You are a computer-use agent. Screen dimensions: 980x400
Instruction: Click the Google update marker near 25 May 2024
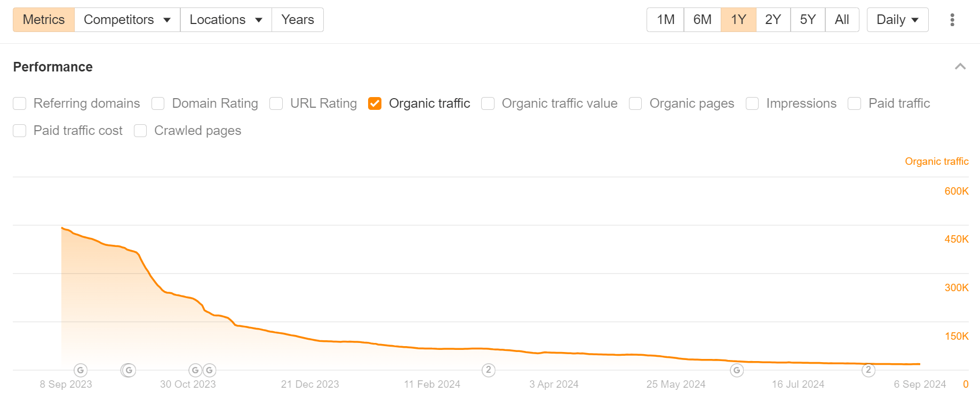(737, 370)
